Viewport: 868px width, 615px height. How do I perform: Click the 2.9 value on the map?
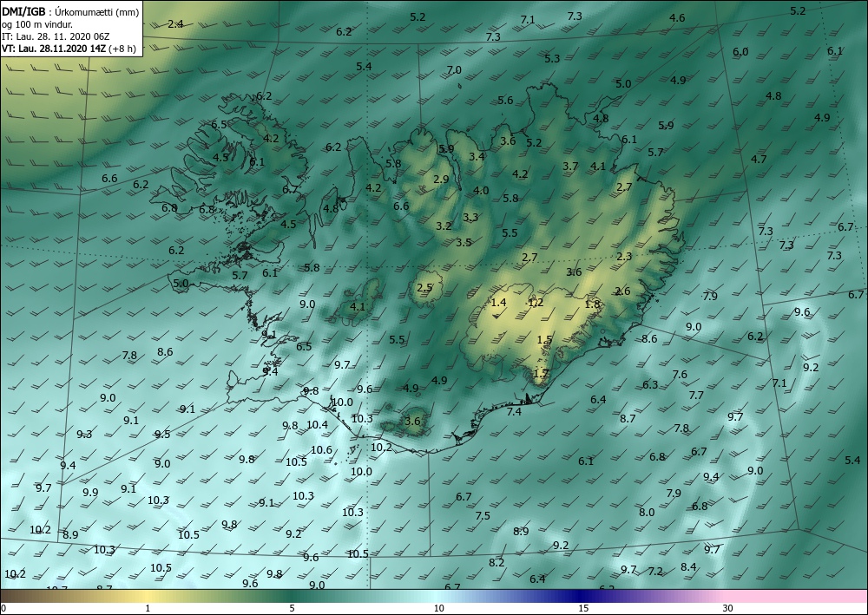tap(441, 180)
